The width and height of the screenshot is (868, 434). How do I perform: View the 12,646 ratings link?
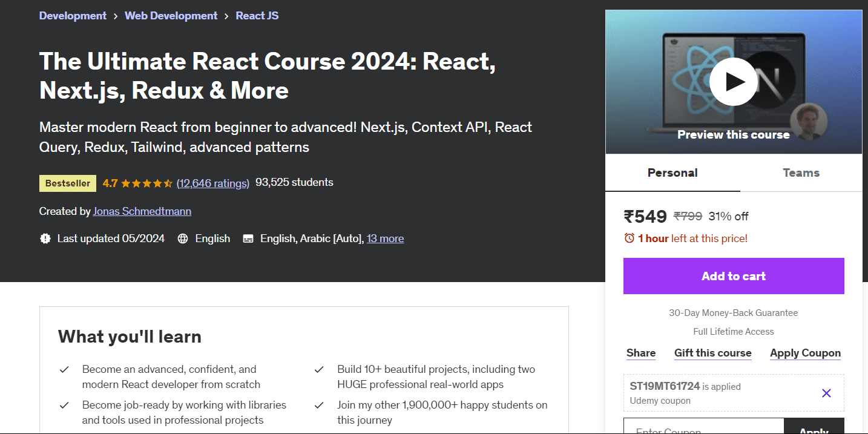tap(213, 183)
